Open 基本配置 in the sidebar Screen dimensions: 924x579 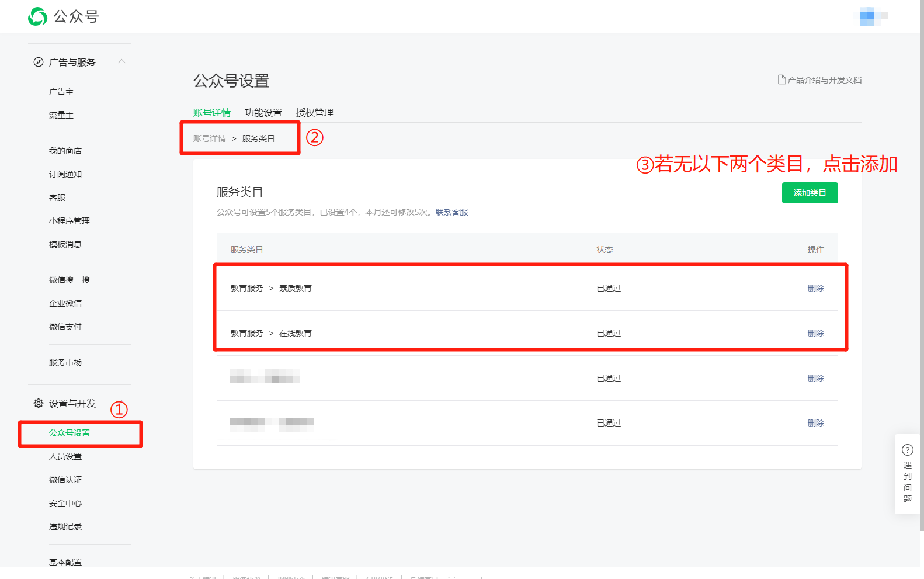click(x=65, y=562)
